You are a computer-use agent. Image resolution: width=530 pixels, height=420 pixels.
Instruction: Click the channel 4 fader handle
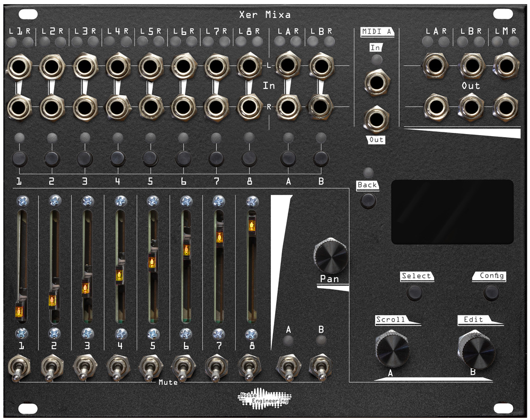(120, 275)
